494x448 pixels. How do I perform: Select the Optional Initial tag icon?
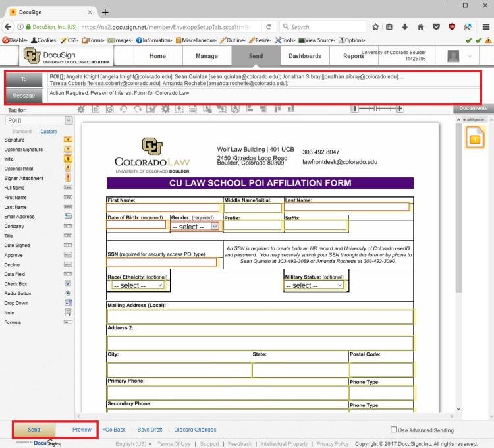[68, 168]
